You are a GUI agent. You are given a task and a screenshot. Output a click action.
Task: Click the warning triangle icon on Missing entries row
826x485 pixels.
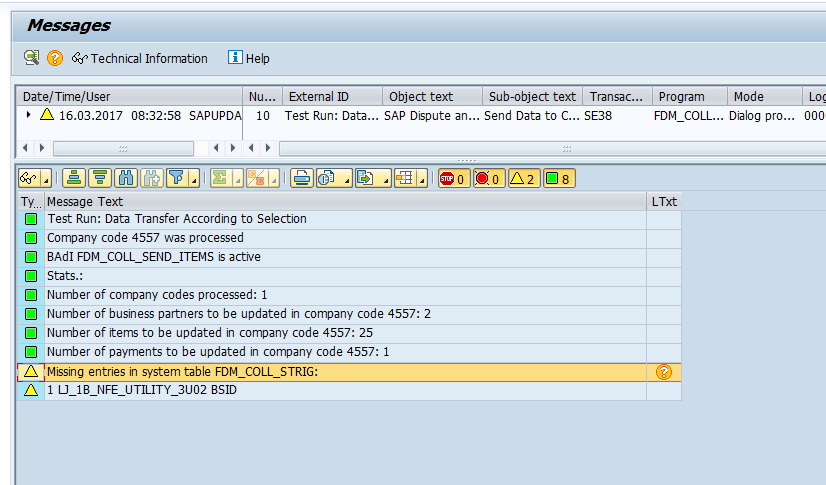point(31,371)
